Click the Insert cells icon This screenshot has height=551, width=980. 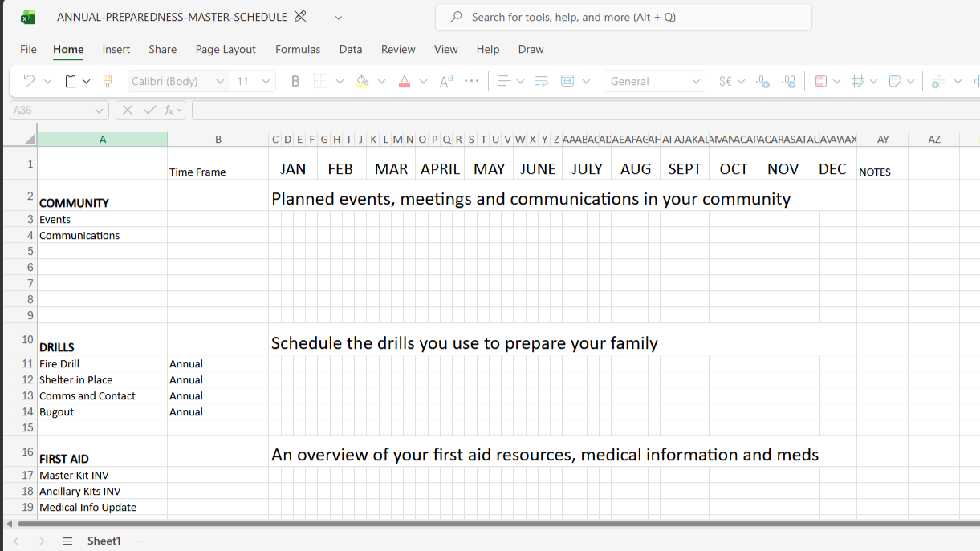[938, 81]
